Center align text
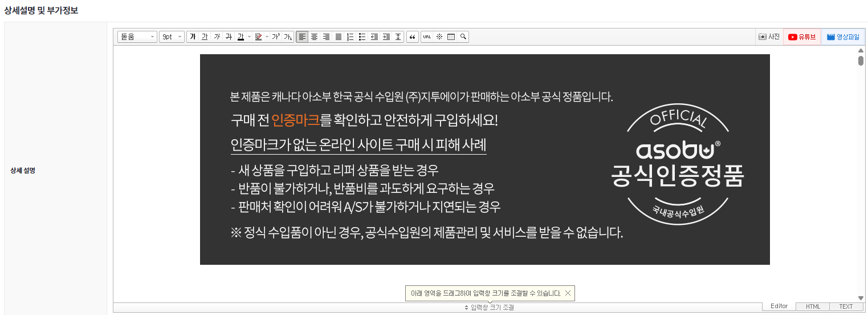868x315 pixels. (x=314, y=37)
